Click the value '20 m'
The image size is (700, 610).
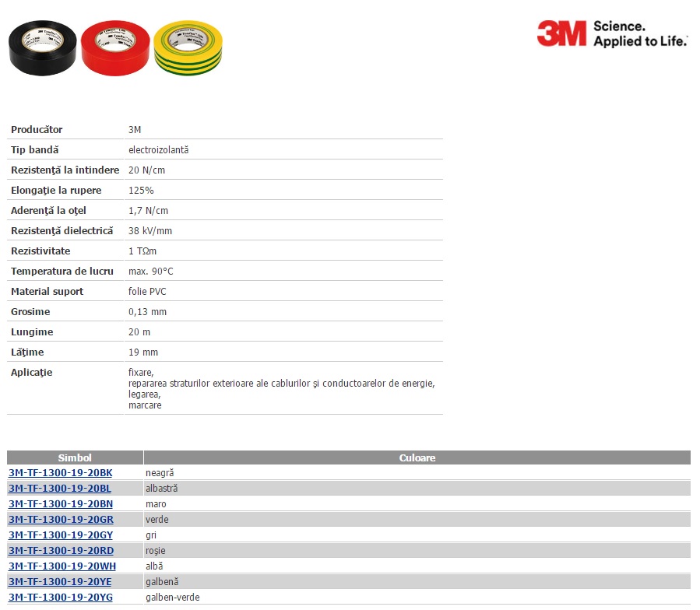click(139, 332)
